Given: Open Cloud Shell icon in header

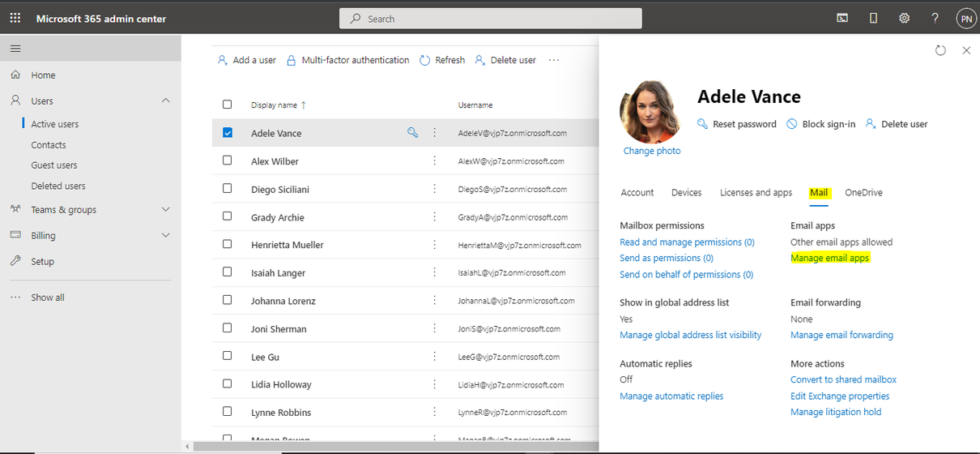Looking at the screenshot, I should (x=842, y=18).
